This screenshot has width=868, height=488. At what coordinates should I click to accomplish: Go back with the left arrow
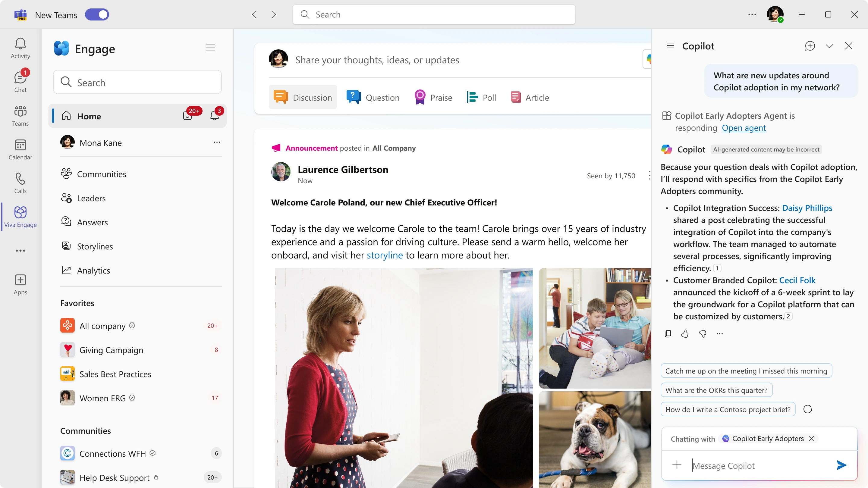254,14
